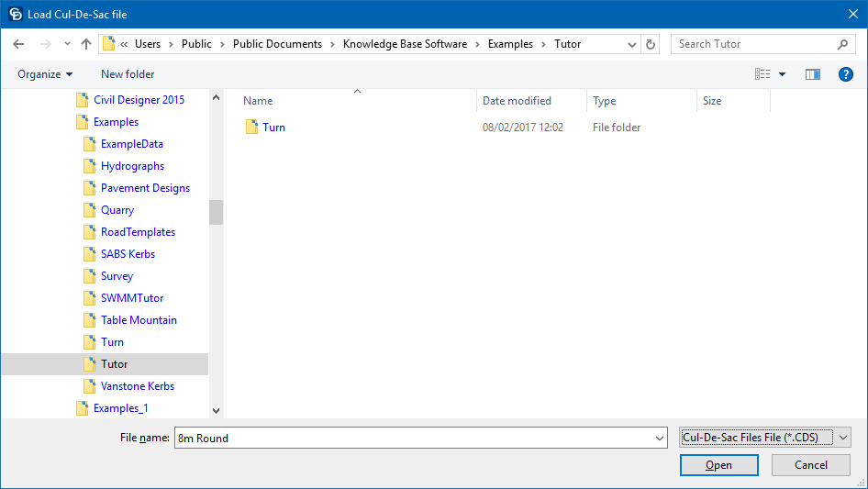The height and width of the screenshot is (489, 868).
Task: Click the search magnifier icon
Action: [842, 44]
